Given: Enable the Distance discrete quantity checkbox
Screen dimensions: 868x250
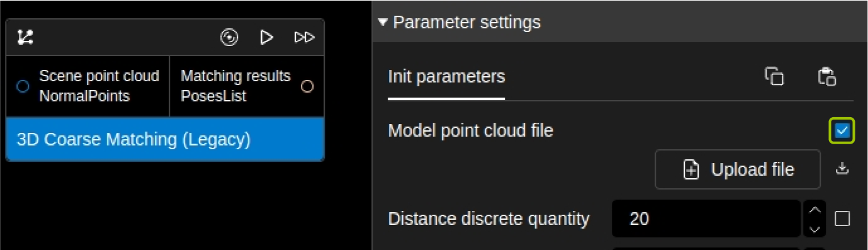Looking at the screenshot, I should (x=842, y=219).
